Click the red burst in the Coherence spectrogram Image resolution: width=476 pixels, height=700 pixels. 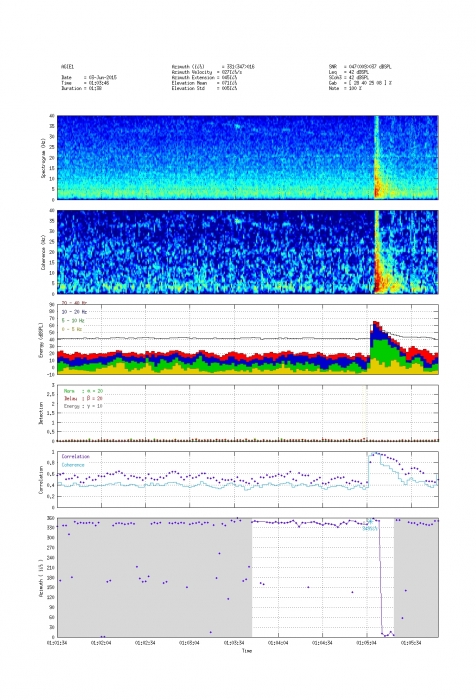click(x=380, y=268)
